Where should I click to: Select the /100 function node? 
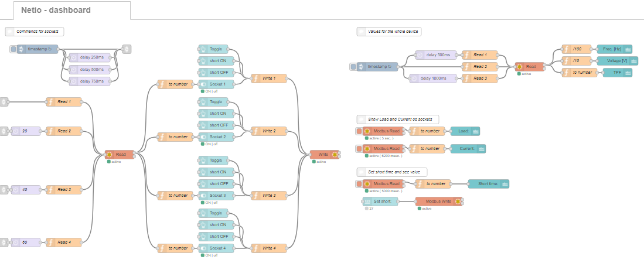click(x=576, y=49)
